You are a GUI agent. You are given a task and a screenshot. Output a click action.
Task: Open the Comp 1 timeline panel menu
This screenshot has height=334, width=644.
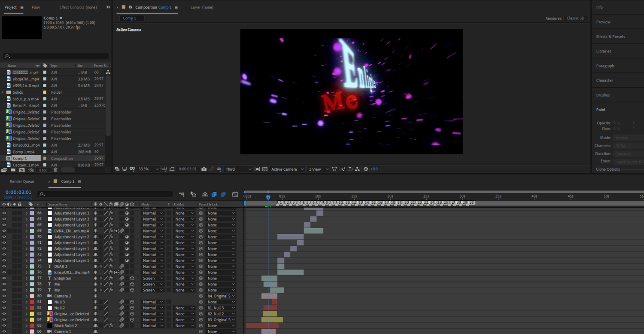pos(79,181)
